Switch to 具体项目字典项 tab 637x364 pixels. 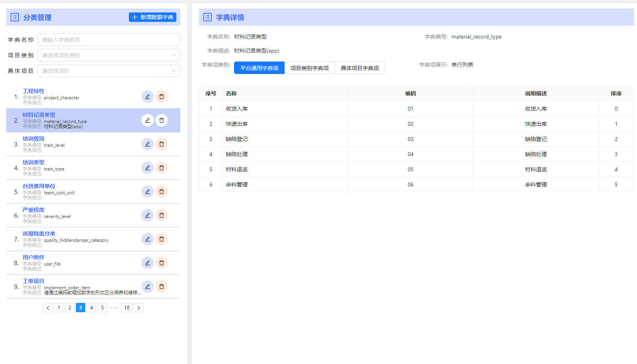point(360,68)
